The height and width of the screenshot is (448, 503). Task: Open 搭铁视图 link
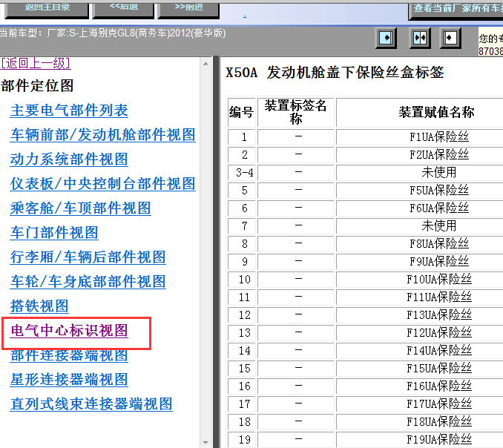coord(39,306)
